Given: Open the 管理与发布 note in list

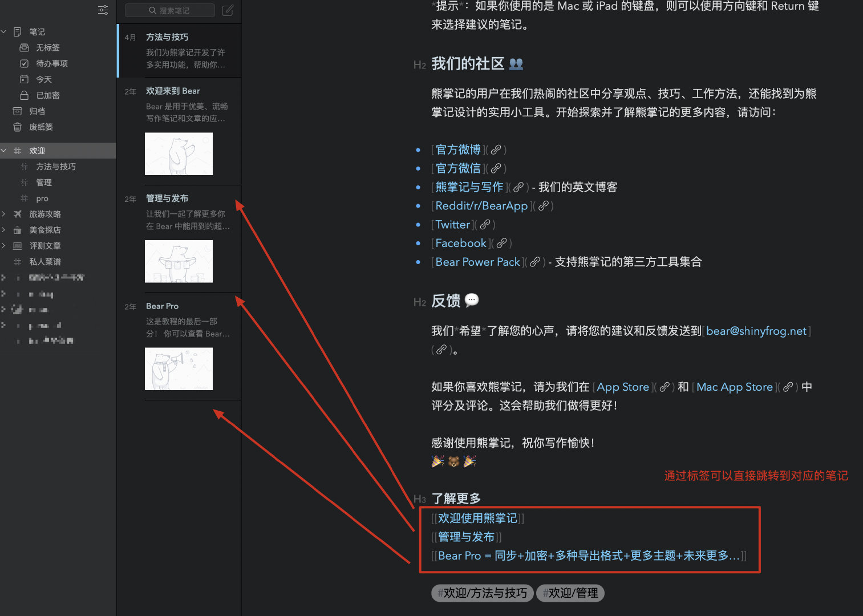Looking at the screenshot, I should [x=179, y=239].
